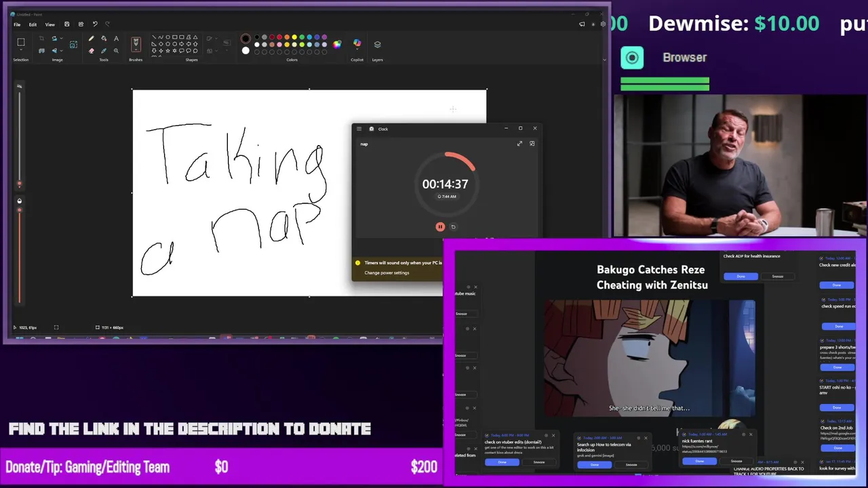Click Done on START oshi no ko reminder
Image resolution: width=868 pixels, height=488 pixels.
coord(837,407)
